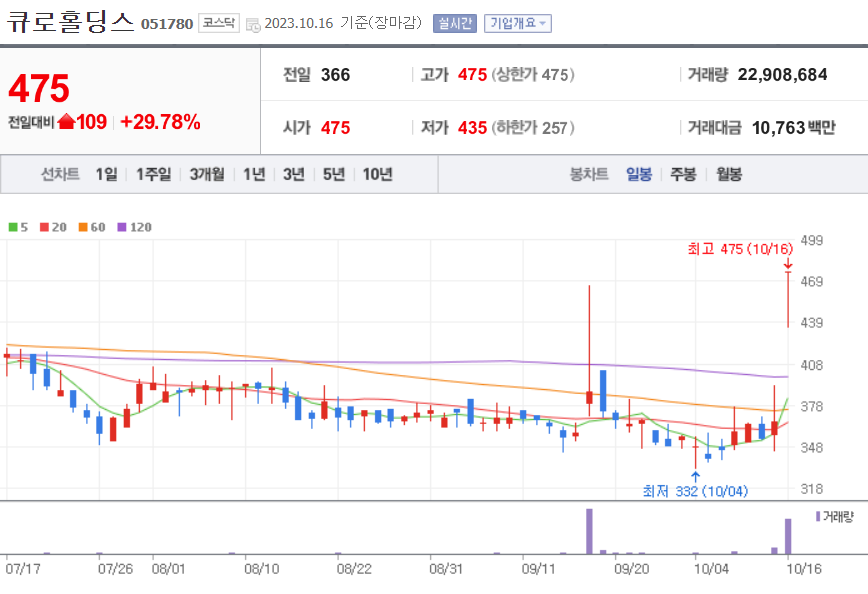Click the 408 price axis label
868x594 pixels.
tap(812, 365)
